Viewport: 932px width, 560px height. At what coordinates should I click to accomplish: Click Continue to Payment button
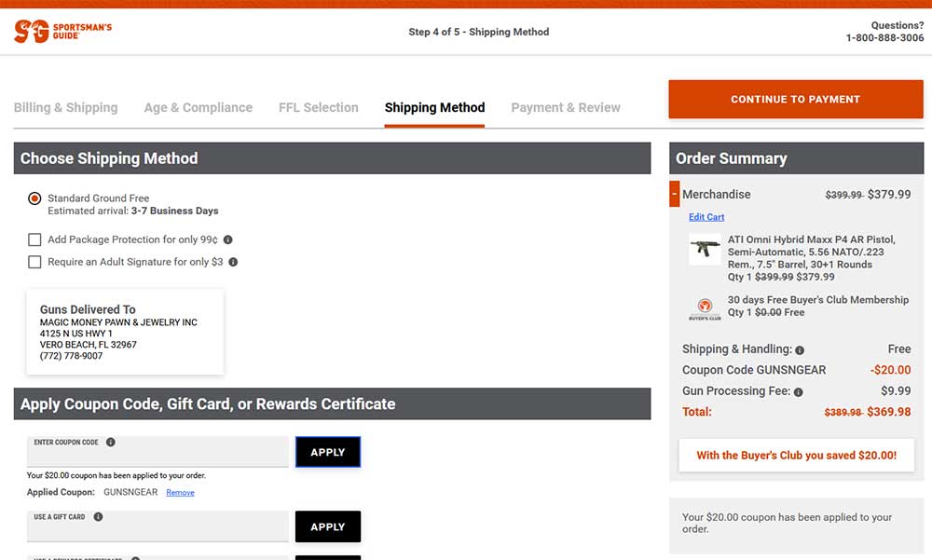(796, 100)
